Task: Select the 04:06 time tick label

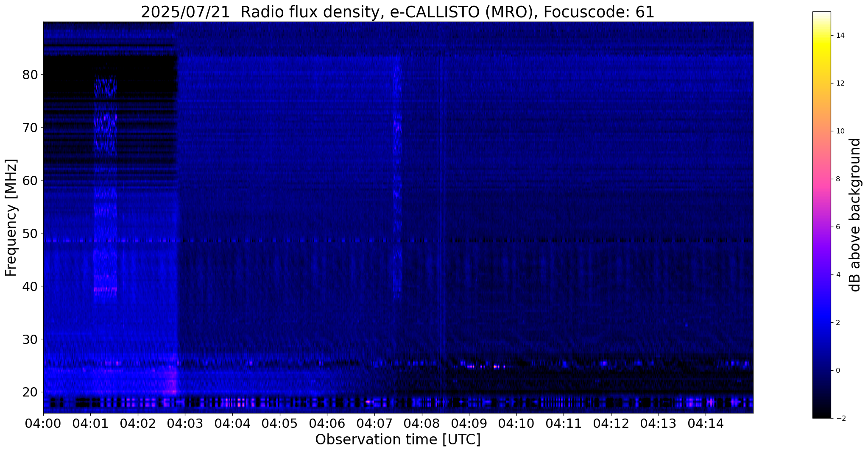Action: [327, 424]
